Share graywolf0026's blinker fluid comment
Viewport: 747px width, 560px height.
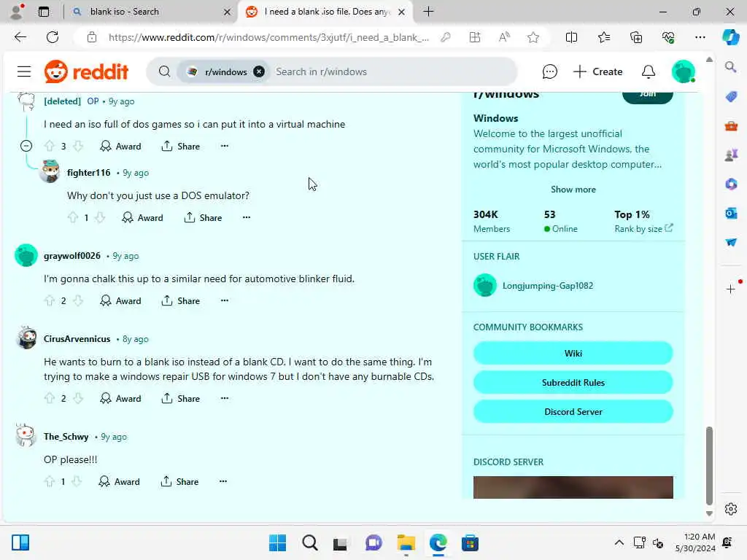tap(181, 301)
